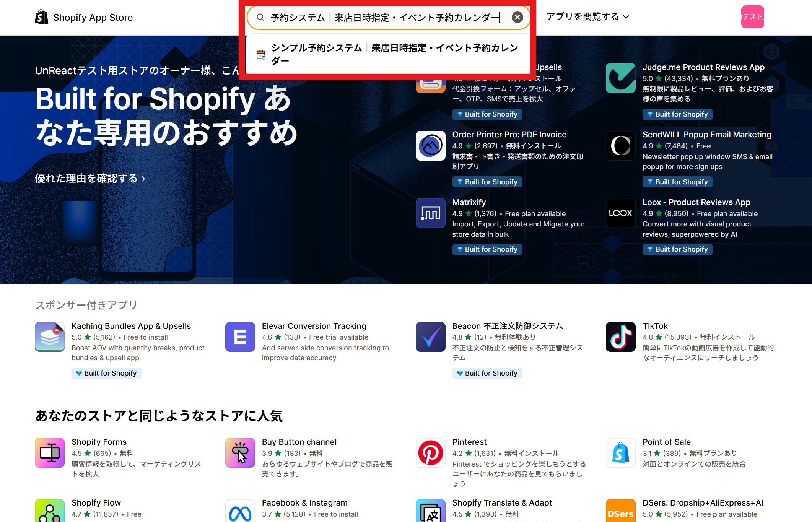This screenshot has width=812, height=522.
Task: Click the Shopify bag logo icon
Action: point(42,17)
